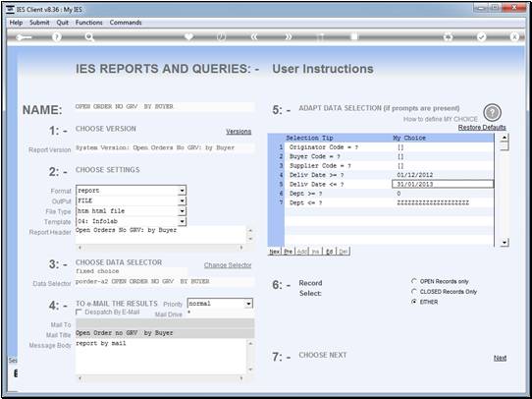The height and width of the screenshot is (399, 532).
Task: Click the heart favorites icon in toolbar
Action: [188, 36]
